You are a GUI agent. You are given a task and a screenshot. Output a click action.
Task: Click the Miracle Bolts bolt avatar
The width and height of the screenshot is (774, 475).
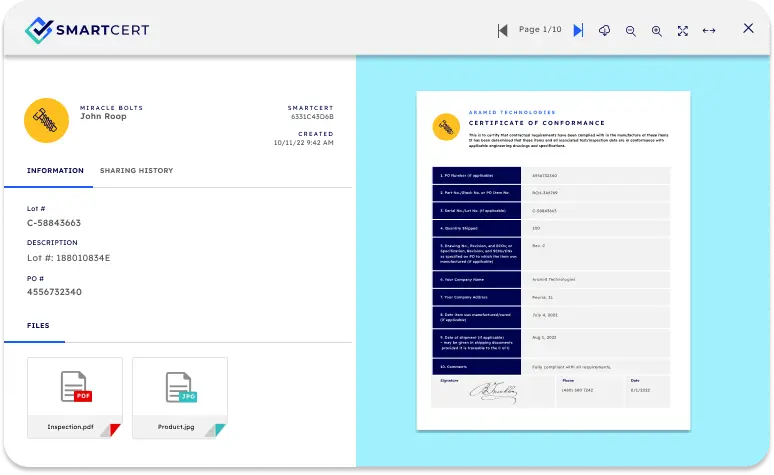pos(46,120)
